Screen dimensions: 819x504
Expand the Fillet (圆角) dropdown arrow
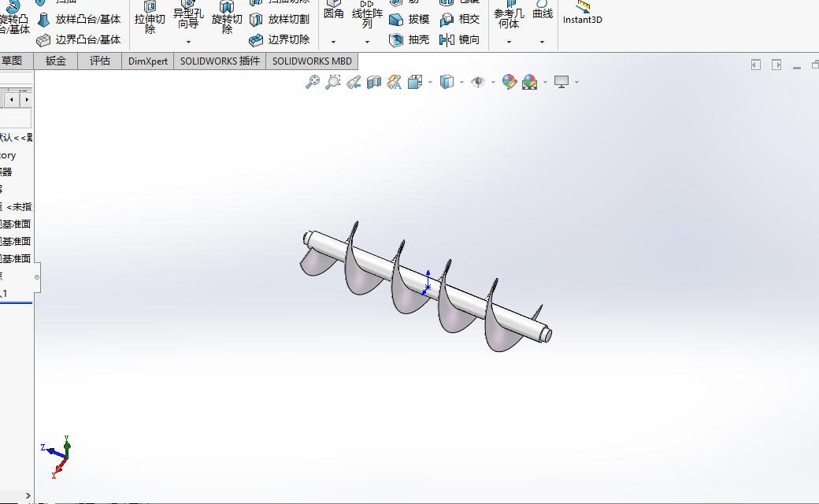(333, 42)
